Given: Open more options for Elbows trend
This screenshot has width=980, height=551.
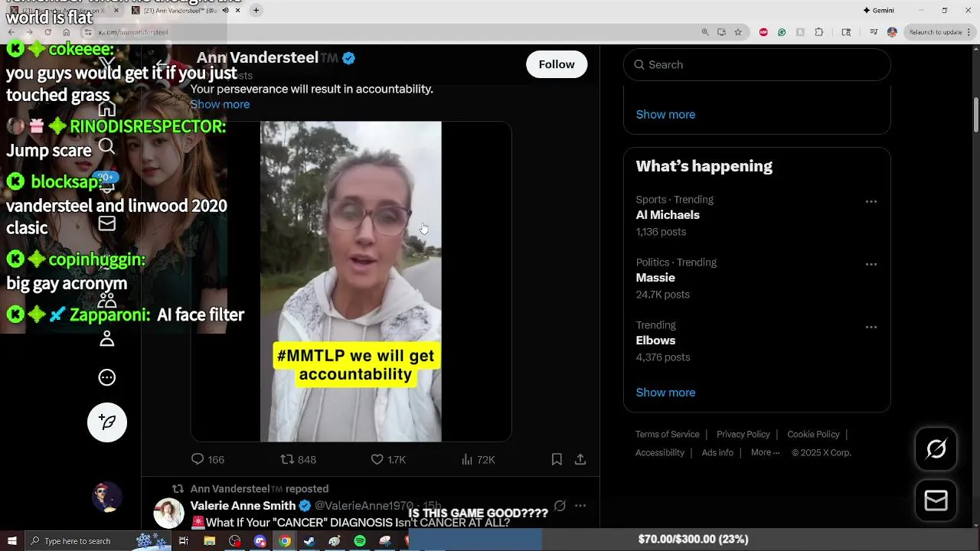Looking at the screenshot, I should (871, 328).
